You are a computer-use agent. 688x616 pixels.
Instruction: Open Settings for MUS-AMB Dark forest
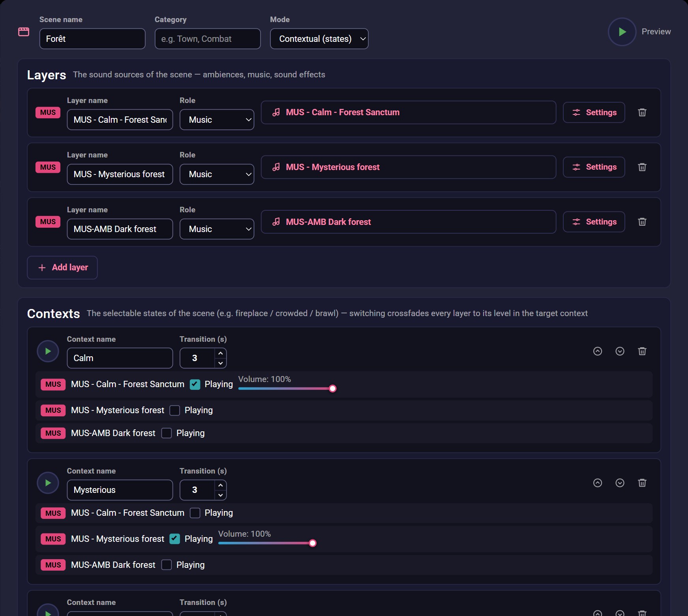(594, 222)
